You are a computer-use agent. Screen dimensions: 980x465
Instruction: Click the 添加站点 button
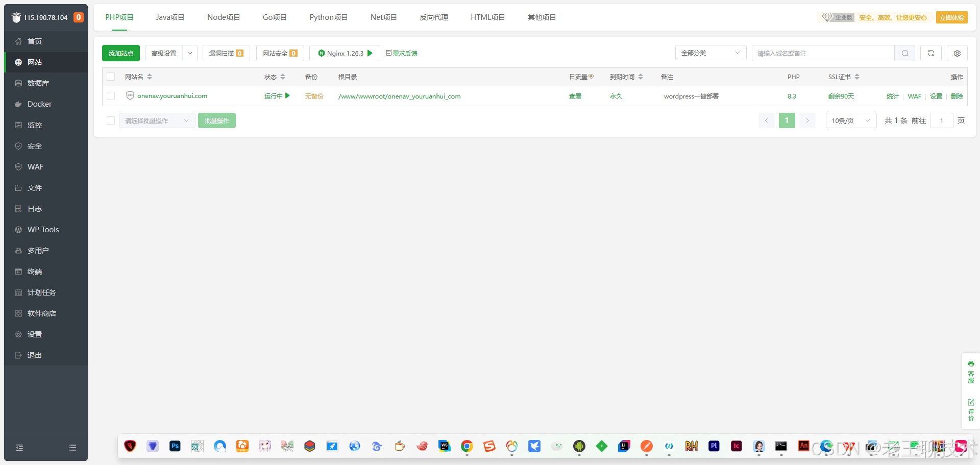point(121,53)
